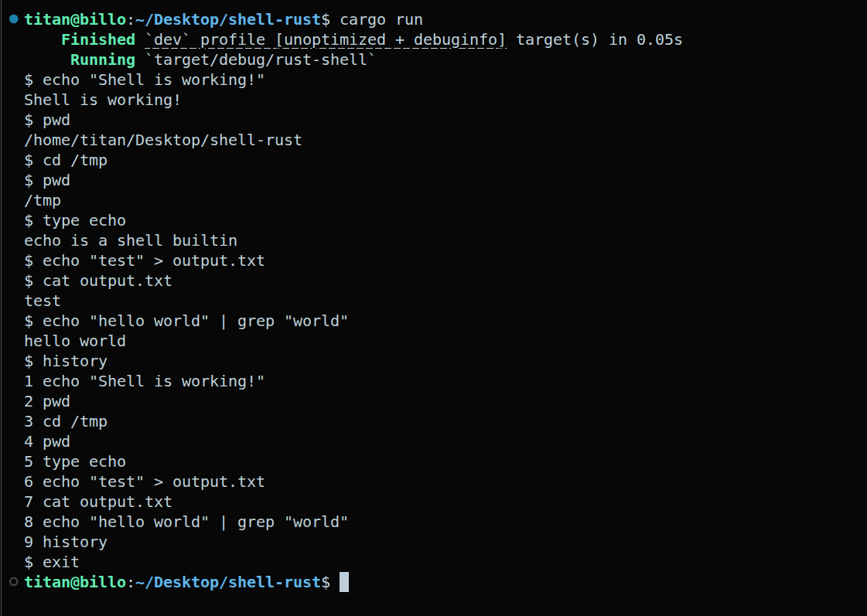
Task: Click the '$ cd /tmp' command line
Action: [66, 160]
